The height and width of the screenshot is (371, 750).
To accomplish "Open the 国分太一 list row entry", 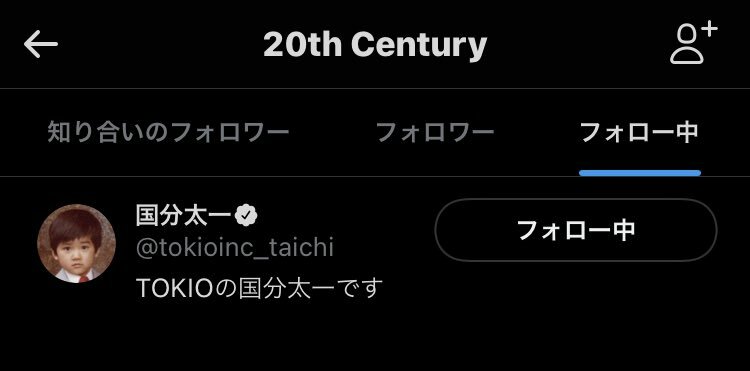I will pyautogui.click(x=375, y=249).
